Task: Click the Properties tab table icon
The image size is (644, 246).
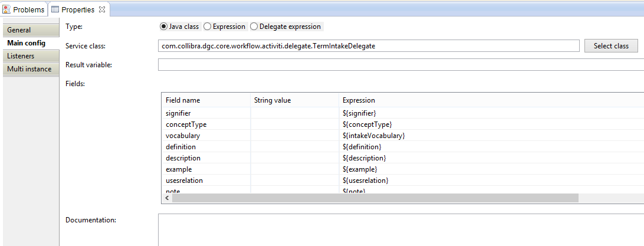Action: (x=55, y=9)
